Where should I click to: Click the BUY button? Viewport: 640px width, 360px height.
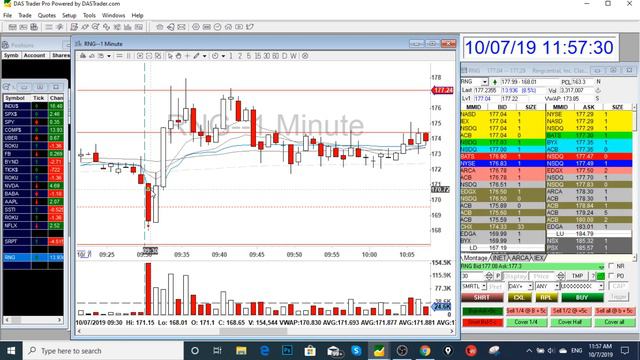pyautogui.click(x=582, y=298)
